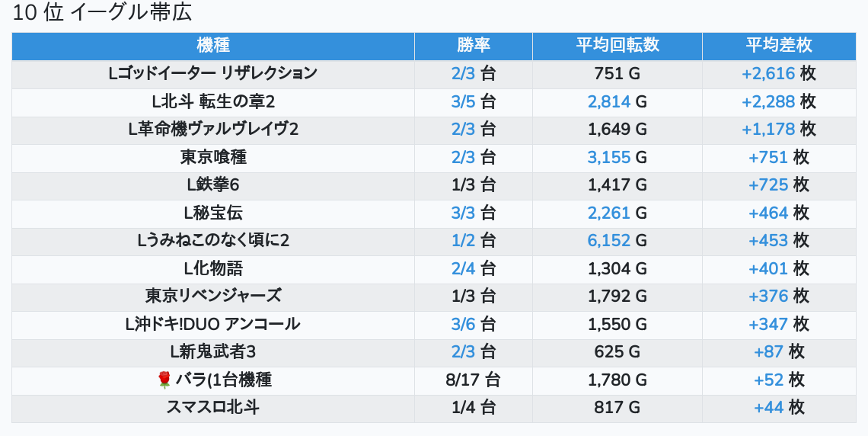Screen dimensions: 868x436
Task: Open the 東京喰種 machine entry
Action: [213, 157]
